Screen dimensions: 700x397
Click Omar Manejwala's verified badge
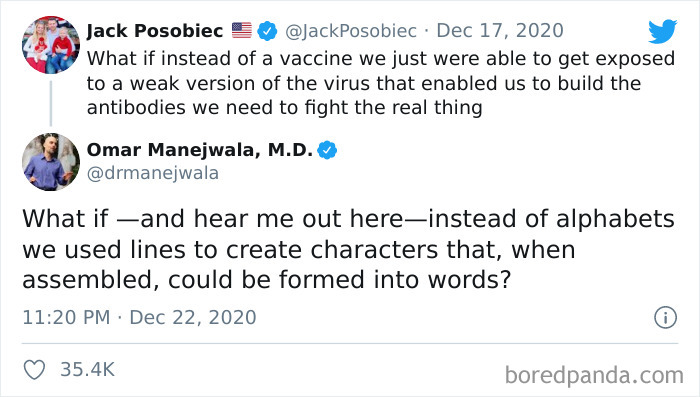click(x=327, y=150)
